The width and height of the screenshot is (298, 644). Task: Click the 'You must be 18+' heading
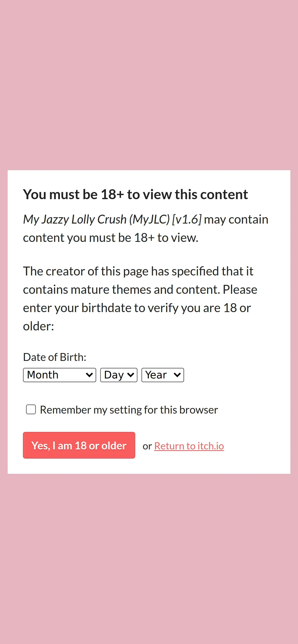coord(135,195)
